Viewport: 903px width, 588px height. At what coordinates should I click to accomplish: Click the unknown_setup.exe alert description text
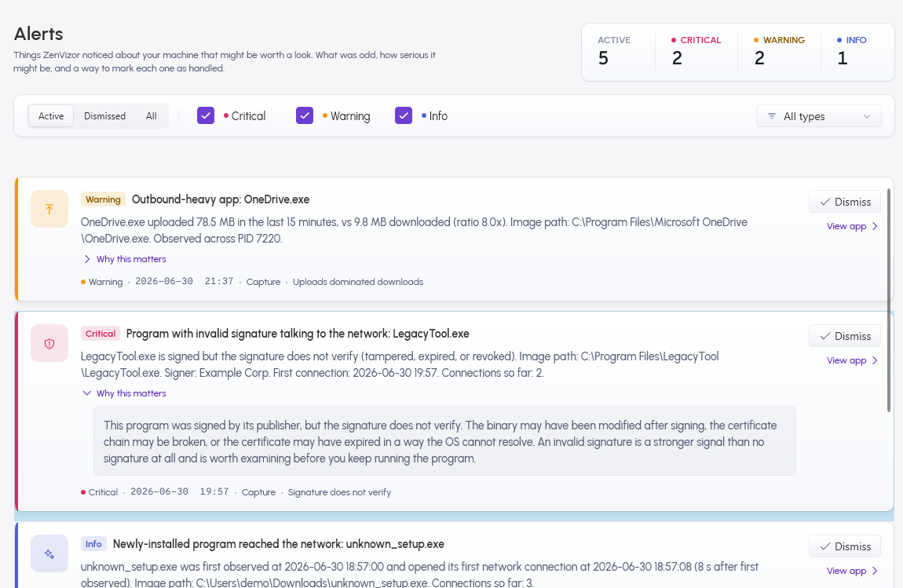tap(419, 574)
